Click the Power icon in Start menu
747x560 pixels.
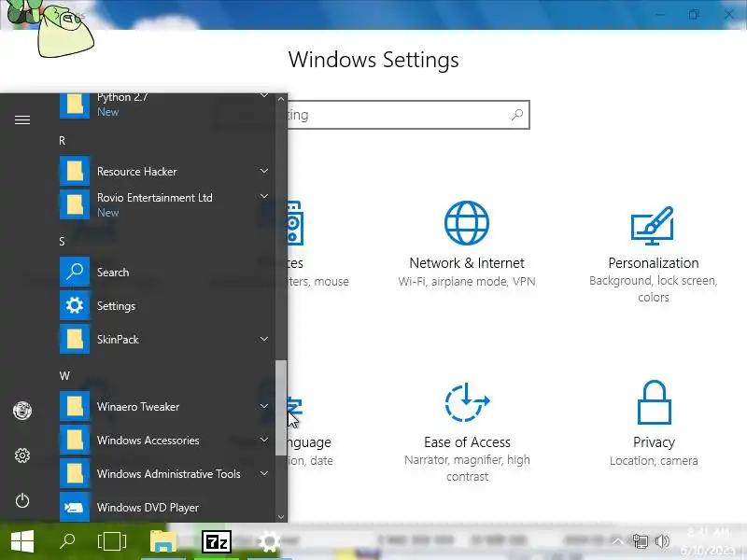point(22,500)
